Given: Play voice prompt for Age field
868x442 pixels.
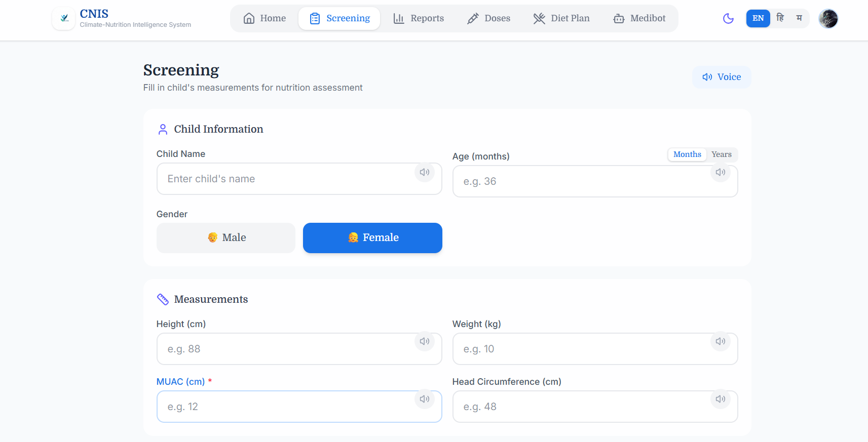Looking at the screenshot, I should click(721, 172).
